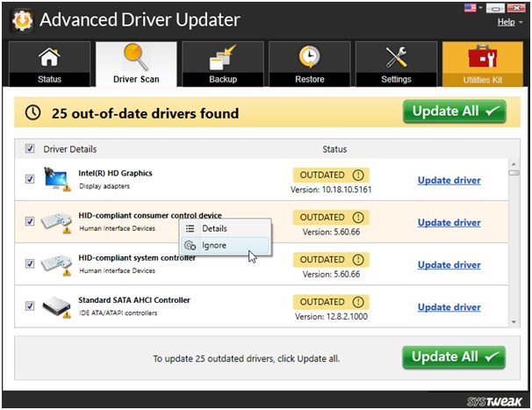
Task: Open the Utilities Kit tab
Action: tap(483, 64)
